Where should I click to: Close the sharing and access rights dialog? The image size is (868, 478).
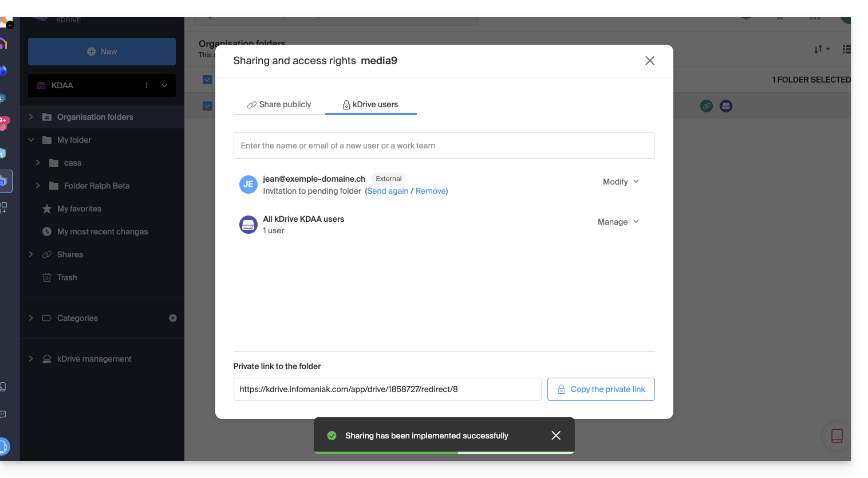coord(649,61)
